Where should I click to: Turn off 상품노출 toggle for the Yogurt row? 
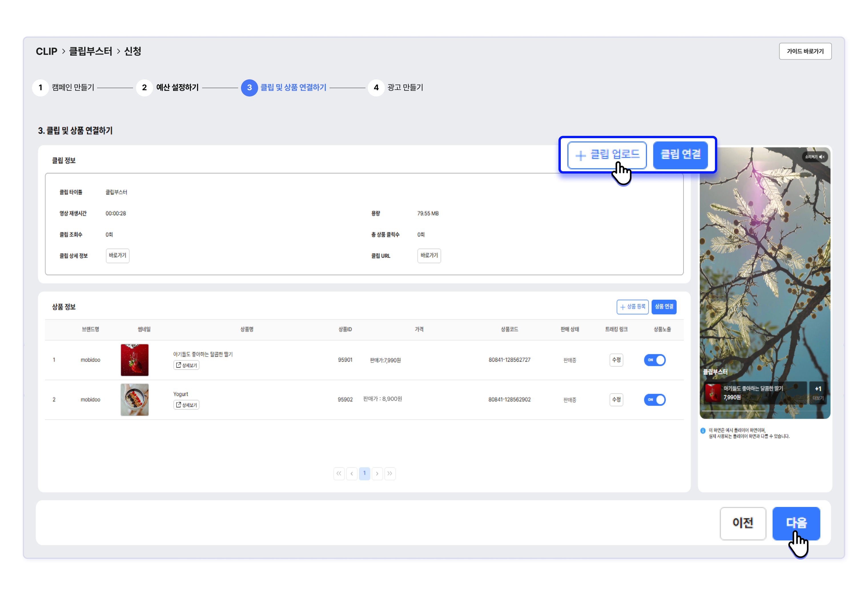[x=654, y=400]
